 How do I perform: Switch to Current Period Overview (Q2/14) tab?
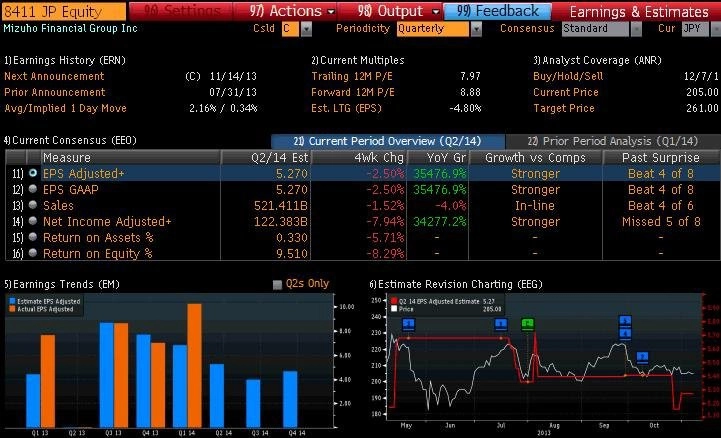tap(388, 141)
